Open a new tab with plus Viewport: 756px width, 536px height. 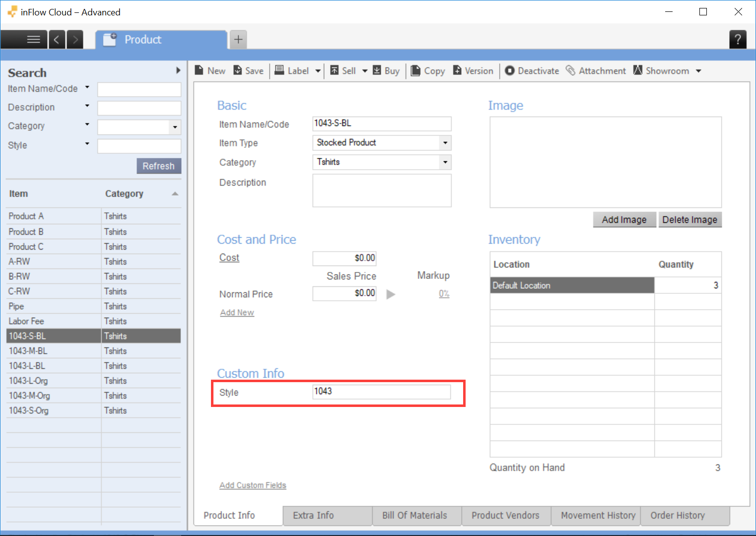[x=238, y=40]
